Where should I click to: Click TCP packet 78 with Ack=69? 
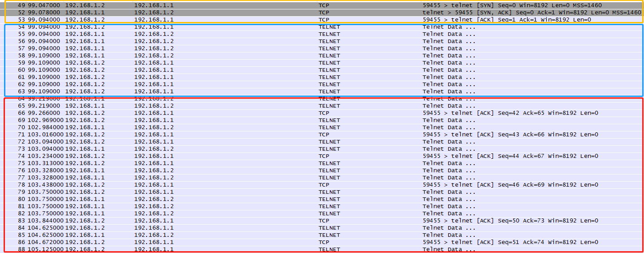coord(314,185)
